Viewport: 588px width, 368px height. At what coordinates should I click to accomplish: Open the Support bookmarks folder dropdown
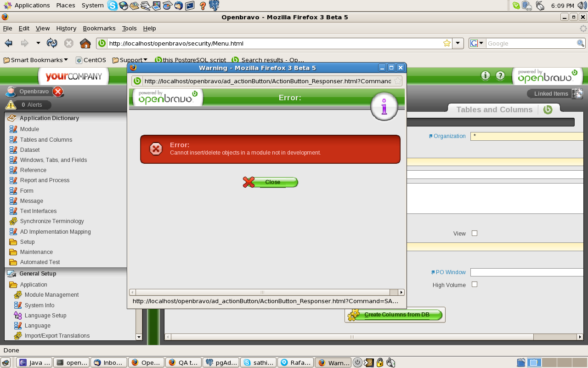[x=130, y=60]
